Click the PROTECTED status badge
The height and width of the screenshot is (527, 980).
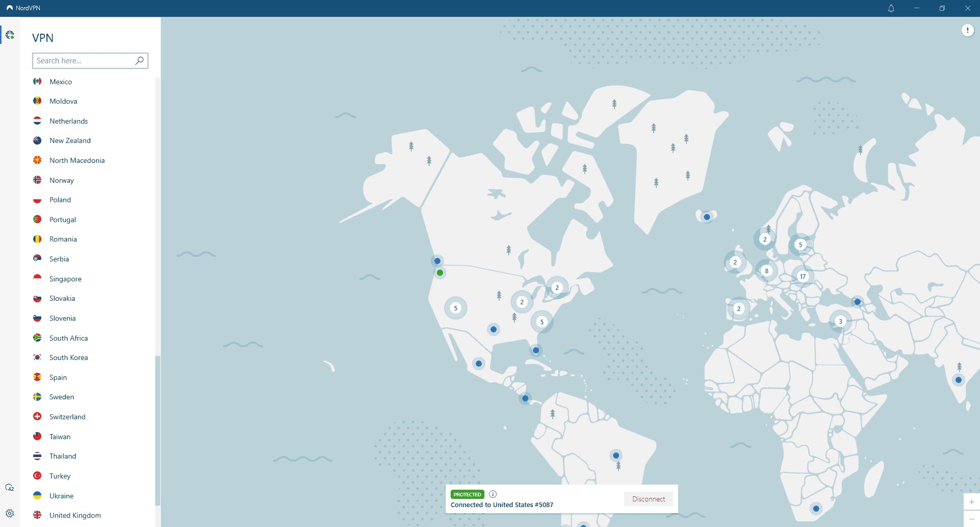tap(467, 494)
